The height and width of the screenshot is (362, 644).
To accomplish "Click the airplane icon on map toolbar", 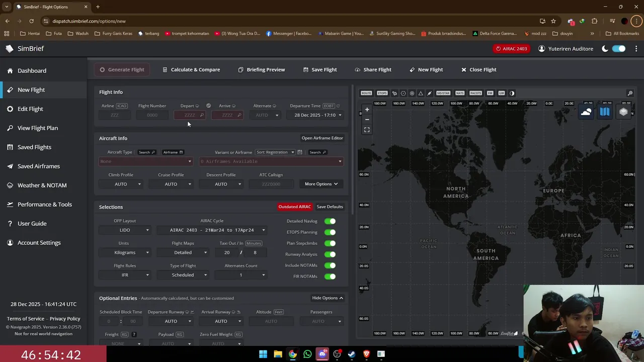I will (394, 93).
